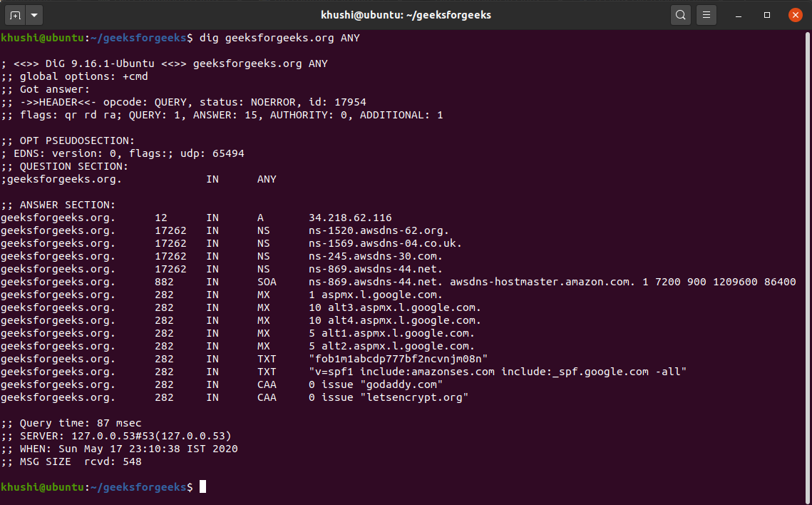Click the window title khushi@ubuntu: ~/geeksforgeeks
This screenshot has width=812, height=505.
(x=406, y=15)
